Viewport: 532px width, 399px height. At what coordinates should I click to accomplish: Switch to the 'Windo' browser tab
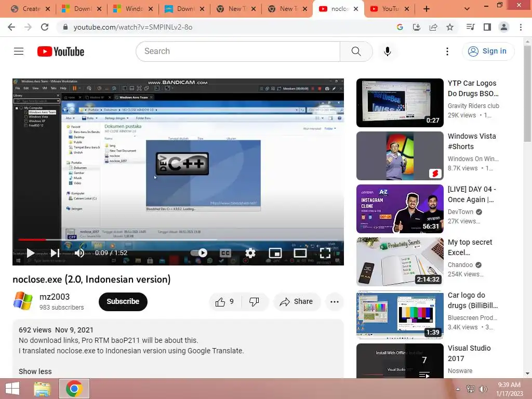(132, 9)
